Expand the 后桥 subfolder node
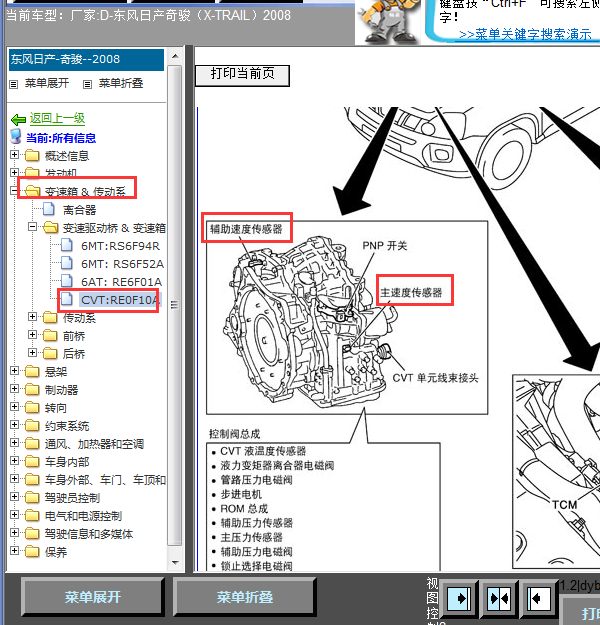 point(32,352)
